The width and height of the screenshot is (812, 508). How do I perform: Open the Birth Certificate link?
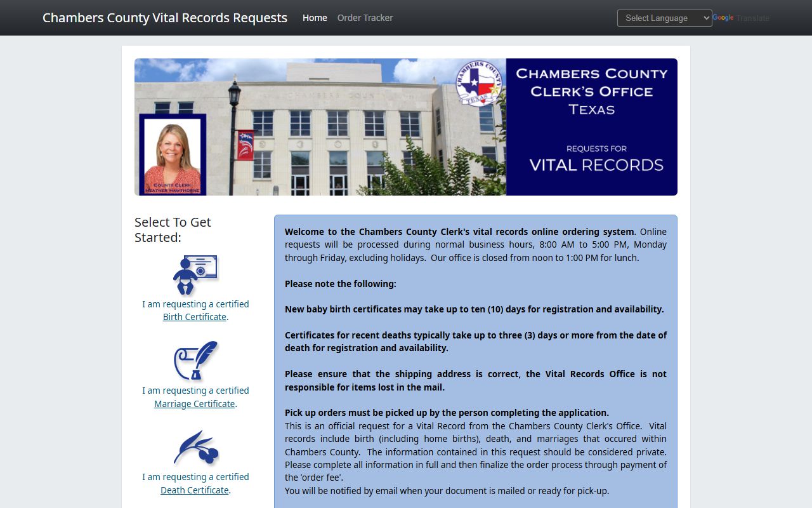tap(195, 317)
